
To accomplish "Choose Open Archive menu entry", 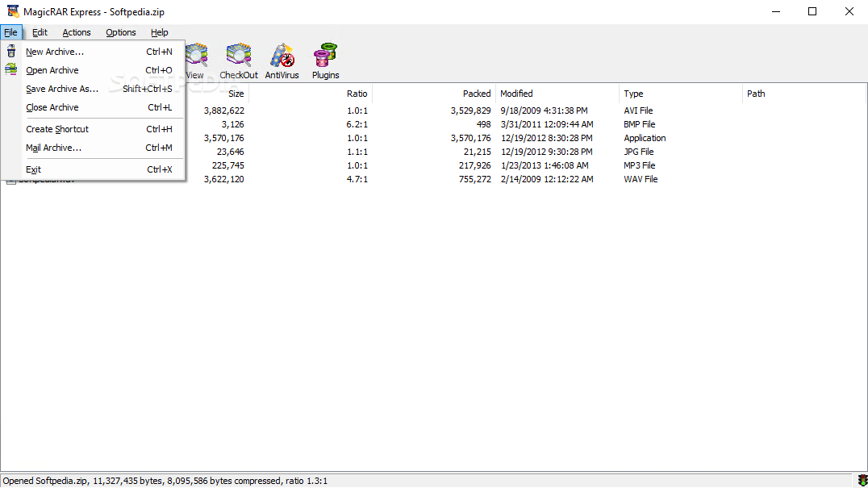I will [93, 70].
